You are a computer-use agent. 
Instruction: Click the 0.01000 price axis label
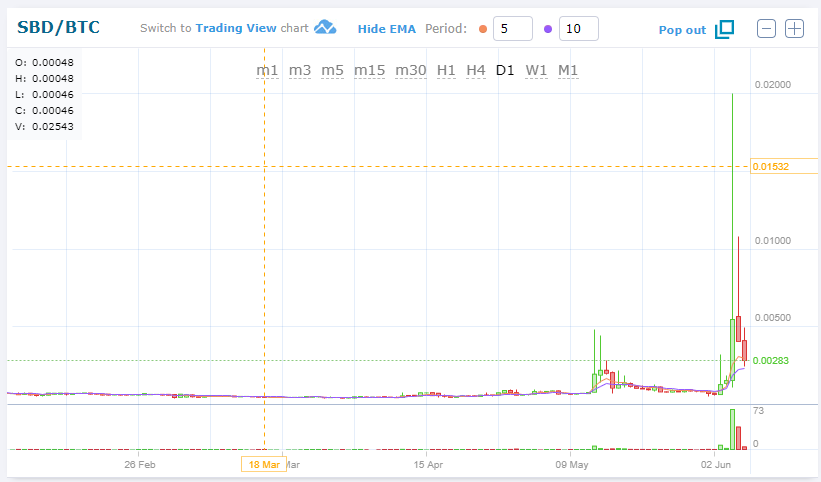click(x=773, y=241)
